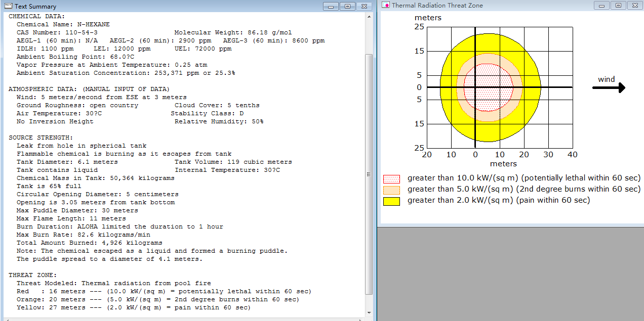Viewport: 644px width, 321px height.
Task: Minimize the Thermal Radiation Threat Zone window
Action: tap(602, 5)
